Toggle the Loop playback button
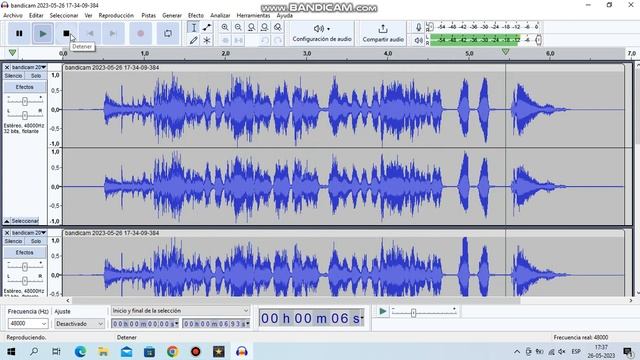Image resolution: width=640 pixels, height=360 pixels. point(168,33)
